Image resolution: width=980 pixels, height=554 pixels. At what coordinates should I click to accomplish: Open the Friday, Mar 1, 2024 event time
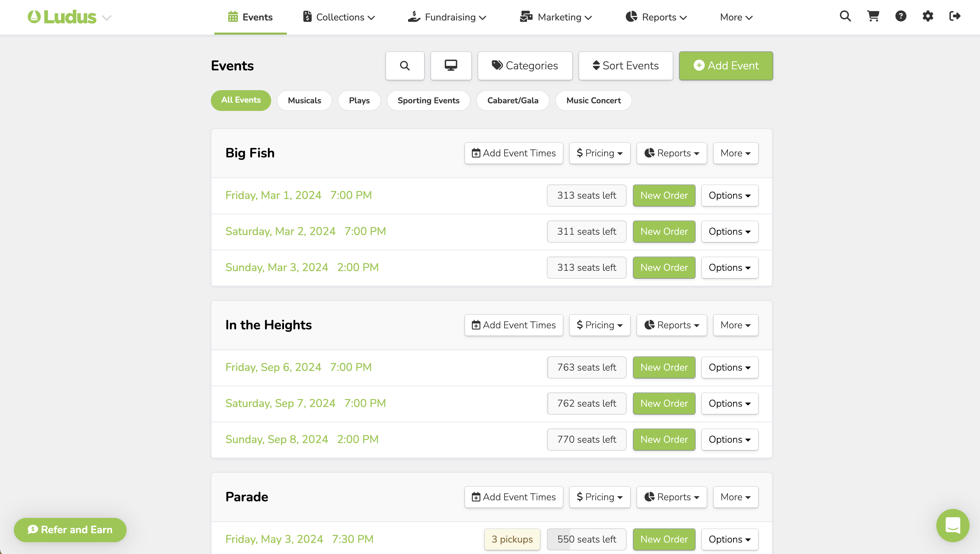298,196
